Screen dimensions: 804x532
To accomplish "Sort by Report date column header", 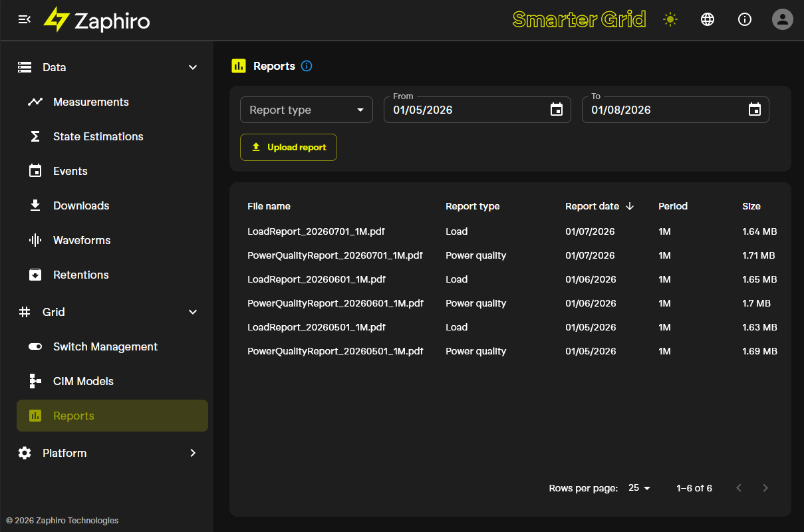I will [592, 206].
